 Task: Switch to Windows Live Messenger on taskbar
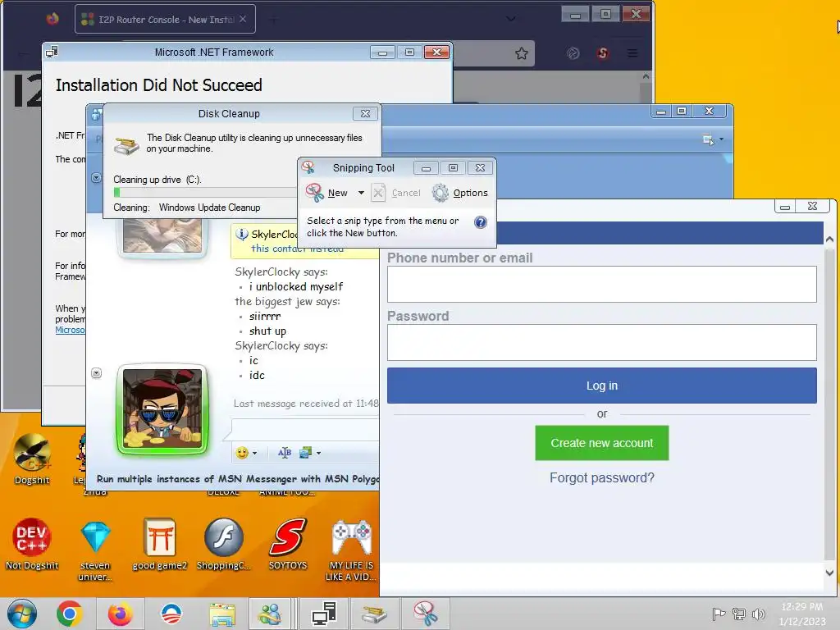coord(270,614)
